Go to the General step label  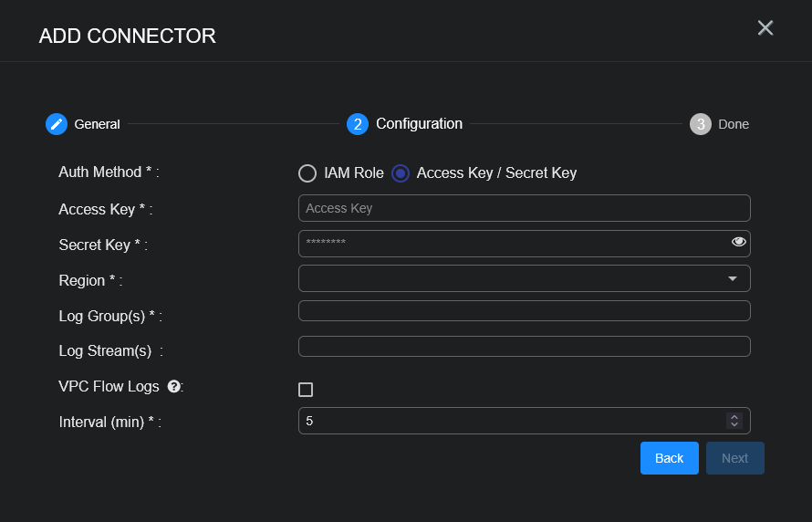click(97, 124)
